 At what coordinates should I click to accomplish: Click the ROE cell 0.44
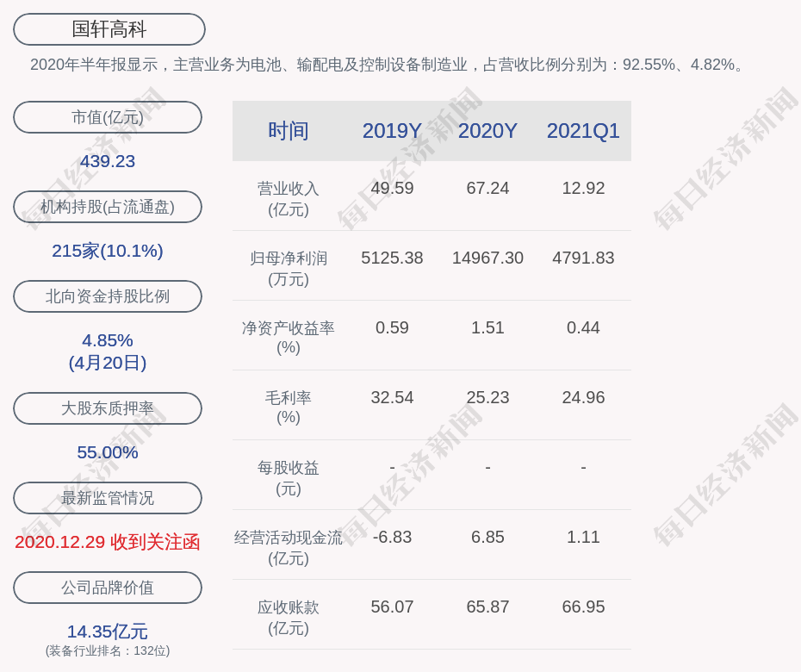pos(583,327)
